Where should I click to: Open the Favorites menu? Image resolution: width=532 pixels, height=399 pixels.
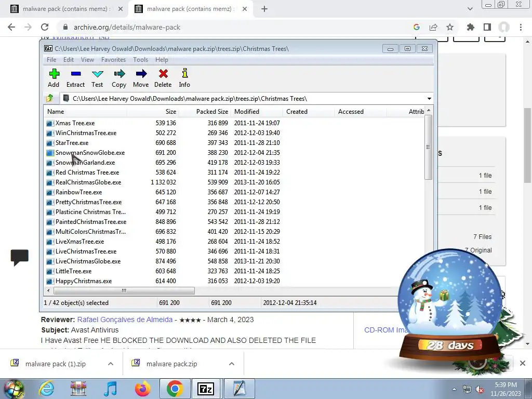click(x=113, y=60)
